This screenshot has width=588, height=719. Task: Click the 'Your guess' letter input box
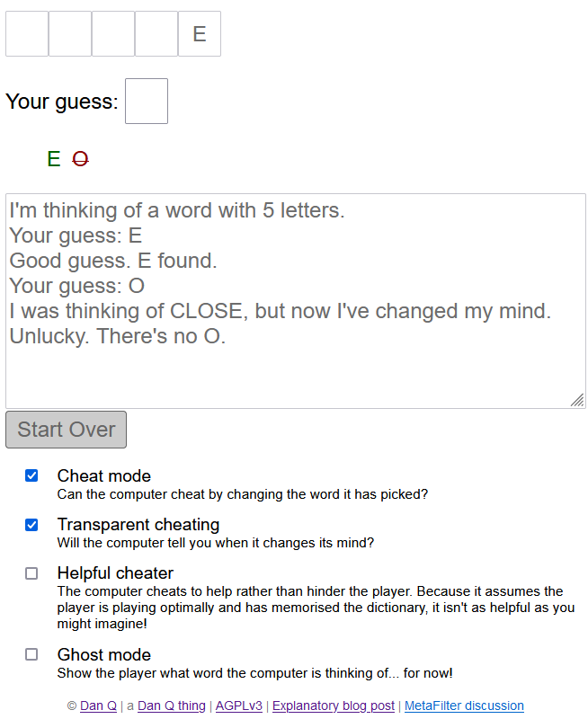(147, 101)
